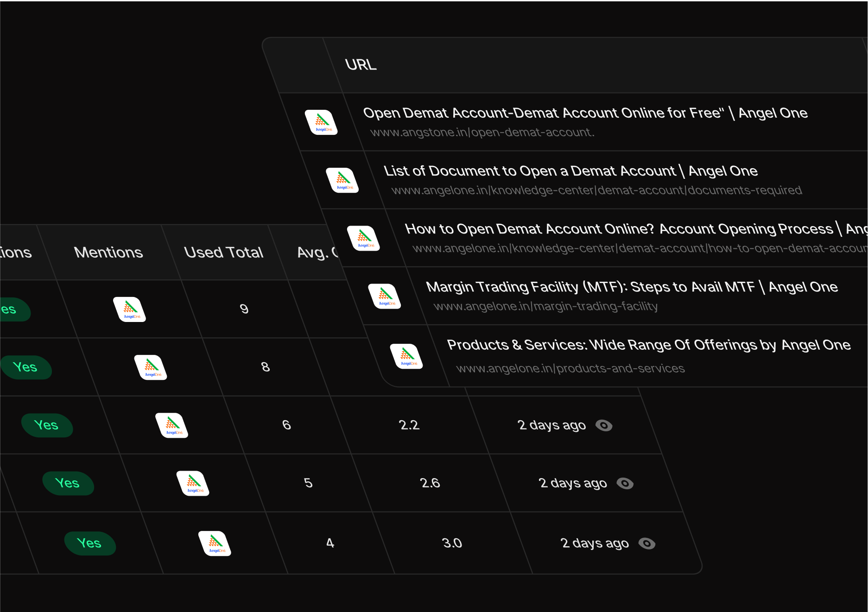Click URL www.angelone.in/margin-trading-facility
868x612 pixels.
[x=546, y=306]
